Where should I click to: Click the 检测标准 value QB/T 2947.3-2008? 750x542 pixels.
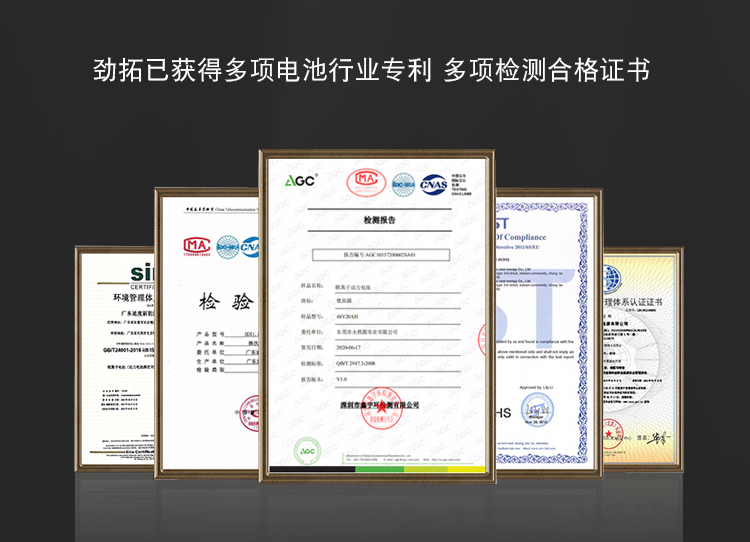[355, 364]
